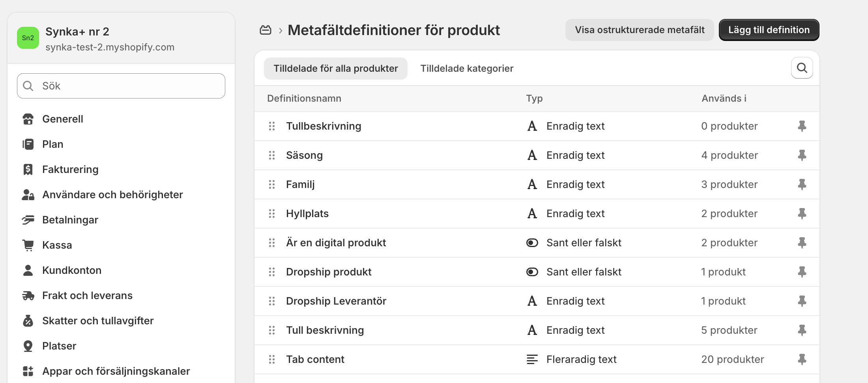Viewport: 868px width, 383px height.
Task: Click Visa ostrukturerade metafält button
Action: [x=639, y=30]
